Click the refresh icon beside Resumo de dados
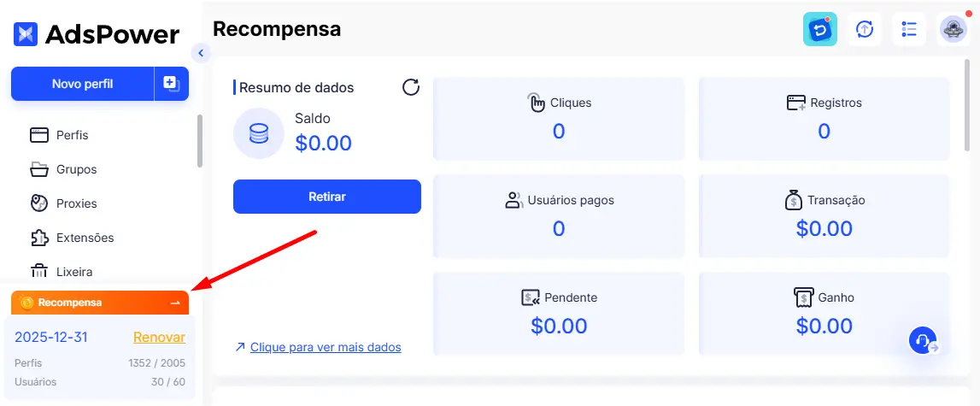Image resolution: width=980 pixels, height=406 pixels. [411, 87]
